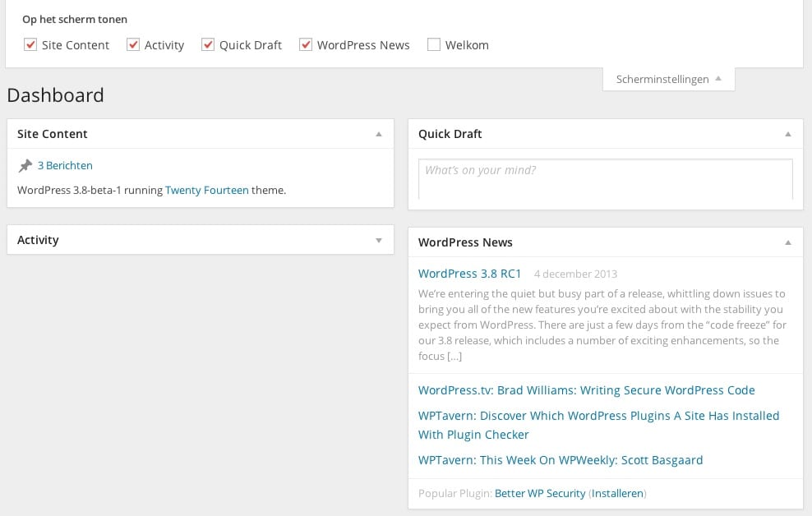Open WPTavern Plugin Checker article link

[x=598, y=425]
